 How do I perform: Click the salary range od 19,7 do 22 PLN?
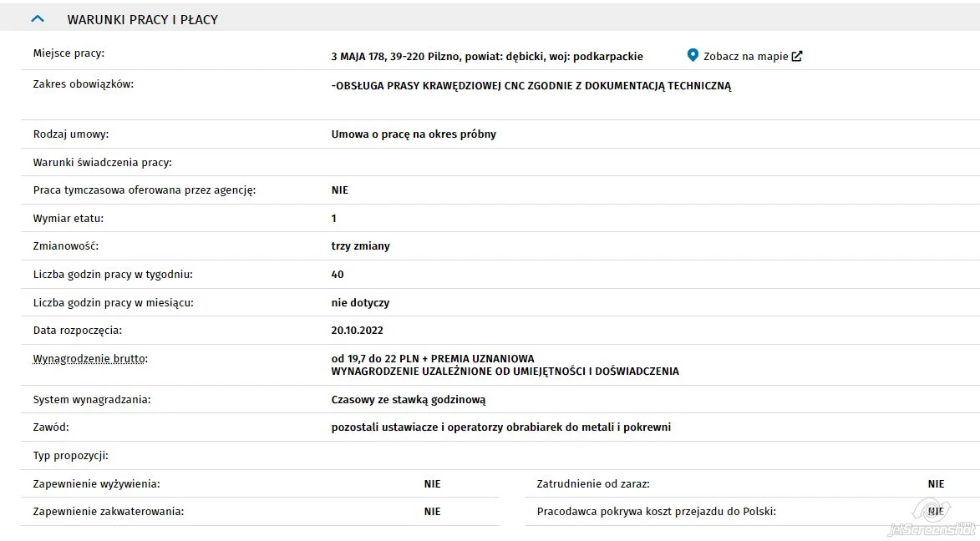[x=375, y=359]
